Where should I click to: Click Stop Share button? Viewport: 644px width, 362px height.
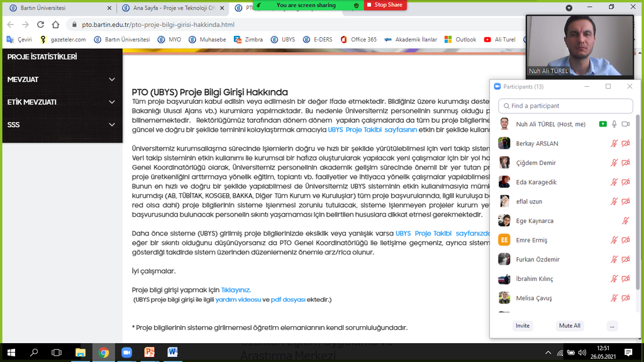tap(386, 5)
